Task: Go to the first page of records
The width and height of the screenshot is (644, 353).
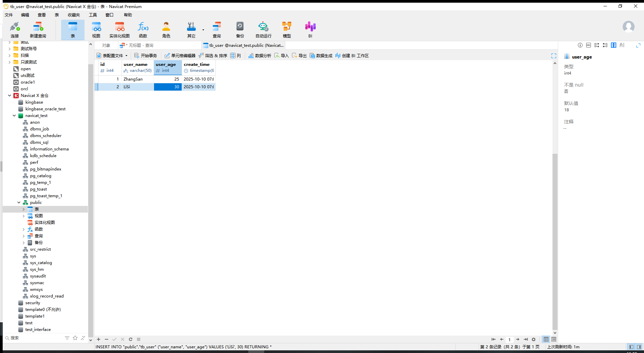Action: (x=493, y=339)
